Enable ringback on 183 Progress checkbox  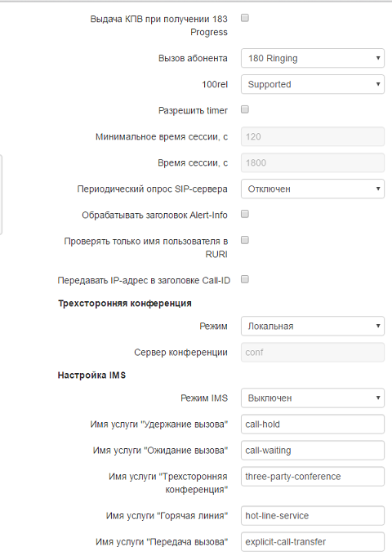click(x=245, y=18)
